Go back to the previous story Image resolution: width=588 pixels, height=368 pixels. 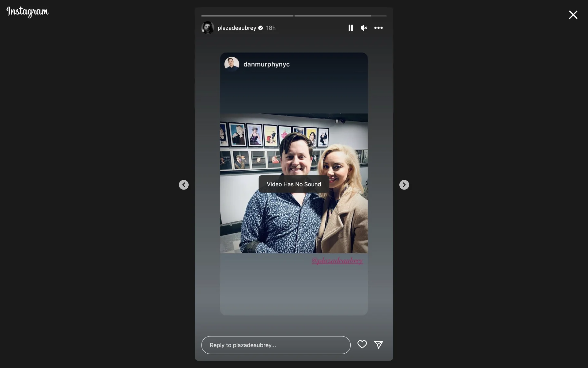(x=184, y=185)
